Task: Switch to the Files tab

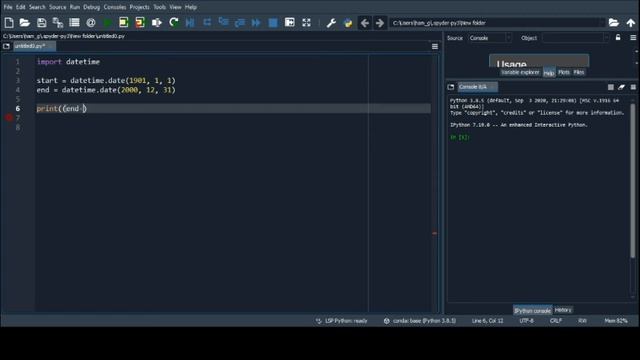Action: pos(579,72)
